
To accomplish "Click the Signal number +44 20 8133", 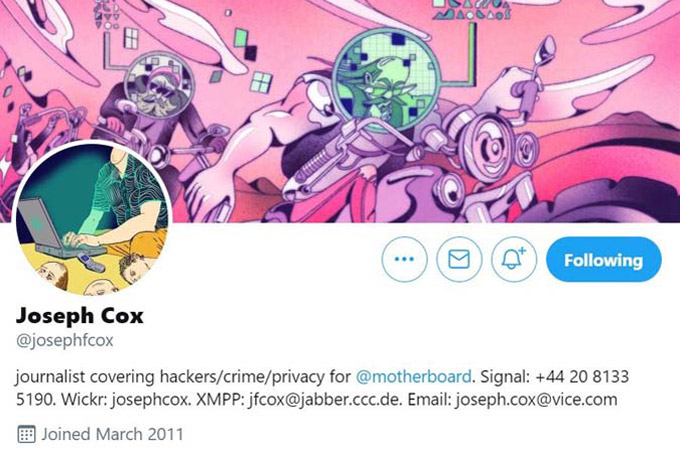I will (582, 376).
